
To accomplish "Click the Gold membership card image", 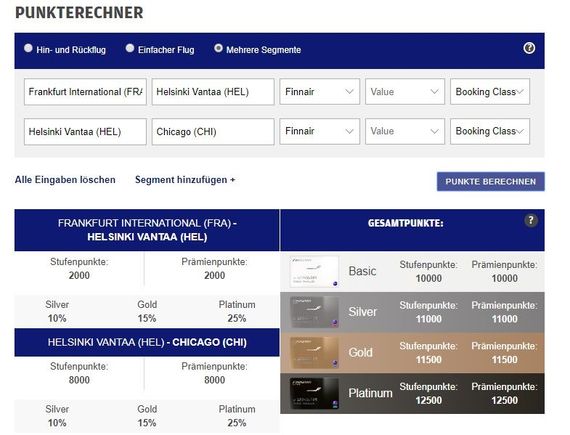I will [314, 353].
